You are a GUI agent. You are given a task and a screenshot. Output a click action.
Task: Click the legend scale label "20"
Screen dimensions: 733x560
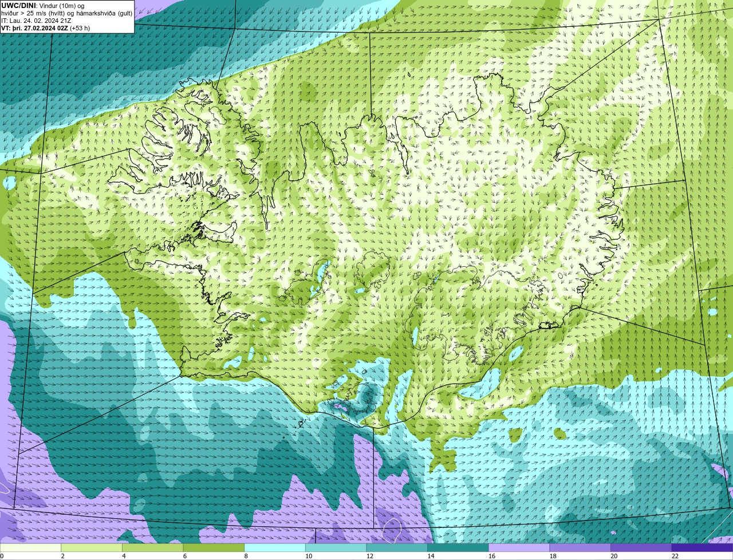[614, 556]
